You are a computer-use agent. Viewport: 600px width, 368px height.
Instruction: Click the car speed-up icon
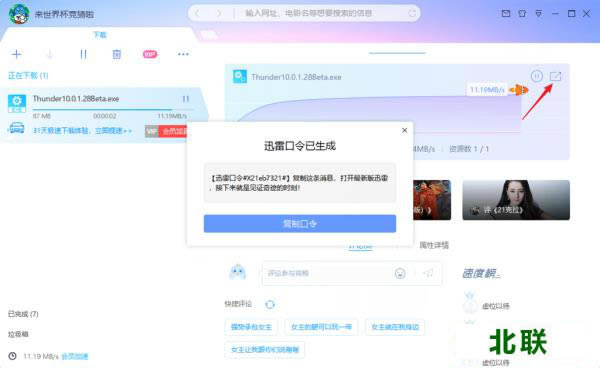point(16,128)
